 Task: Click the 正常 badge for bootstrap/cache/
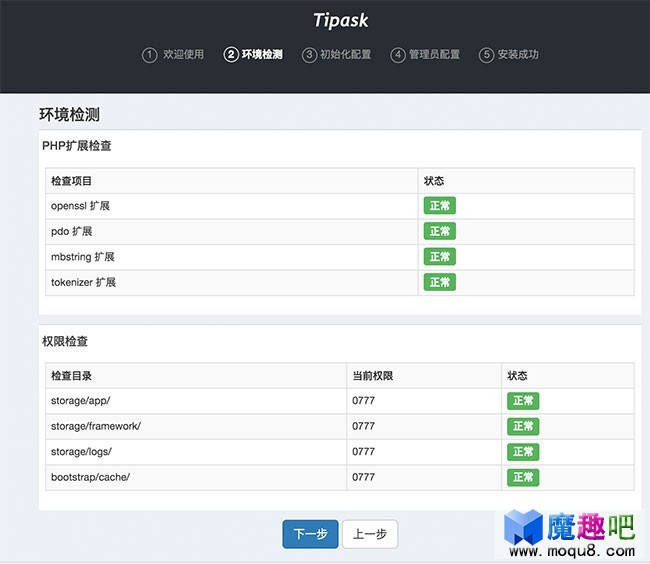523,477
